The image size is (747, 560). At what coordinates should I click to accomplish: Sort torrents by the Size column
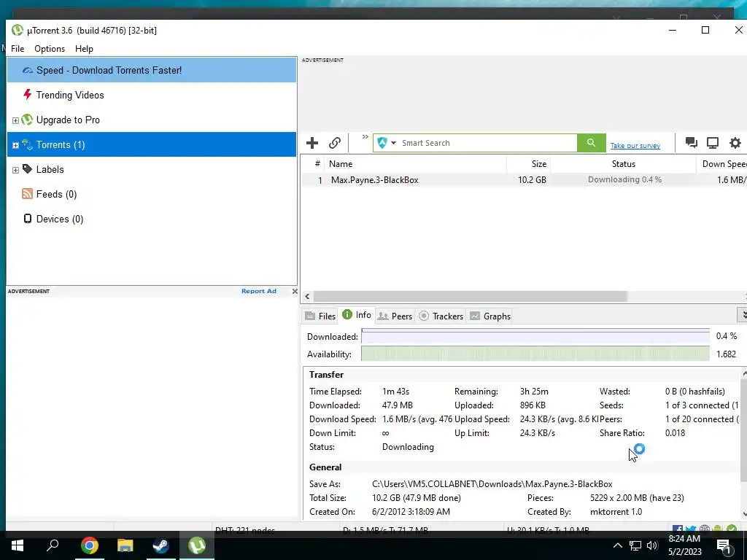click(528, 164)
